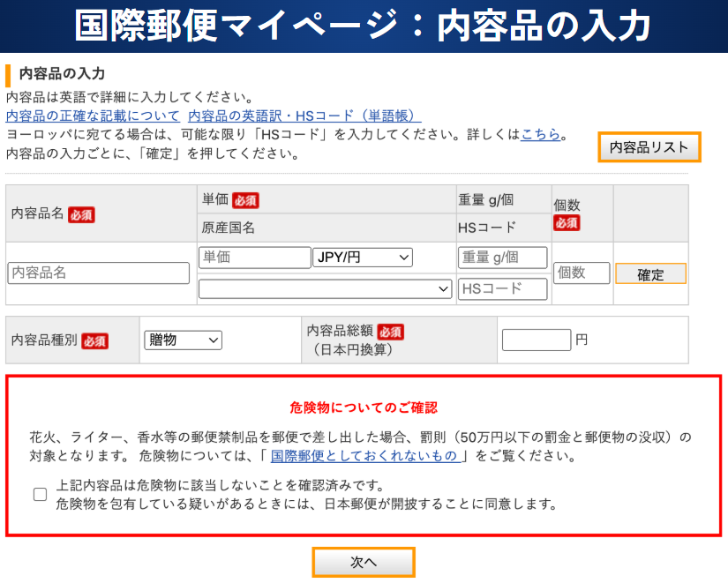Expand the 贈物 content type dropdown

click(183, 340)
